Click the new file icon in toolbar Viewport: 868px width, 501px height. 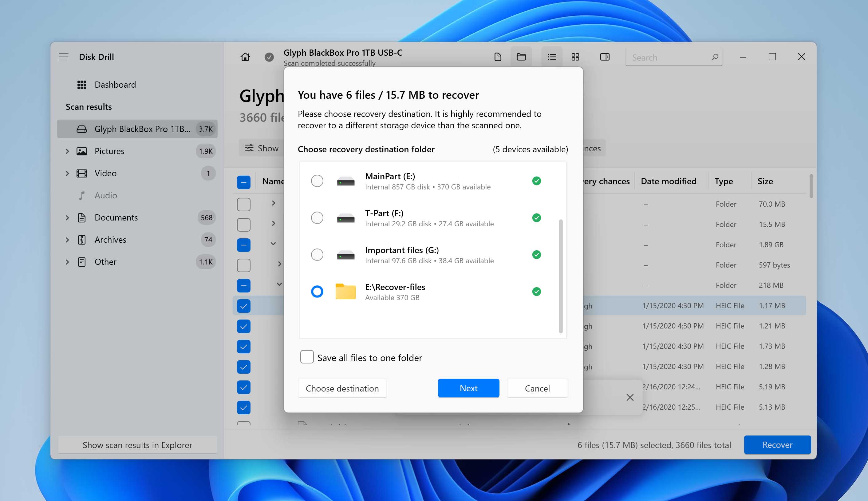[498, 57]
